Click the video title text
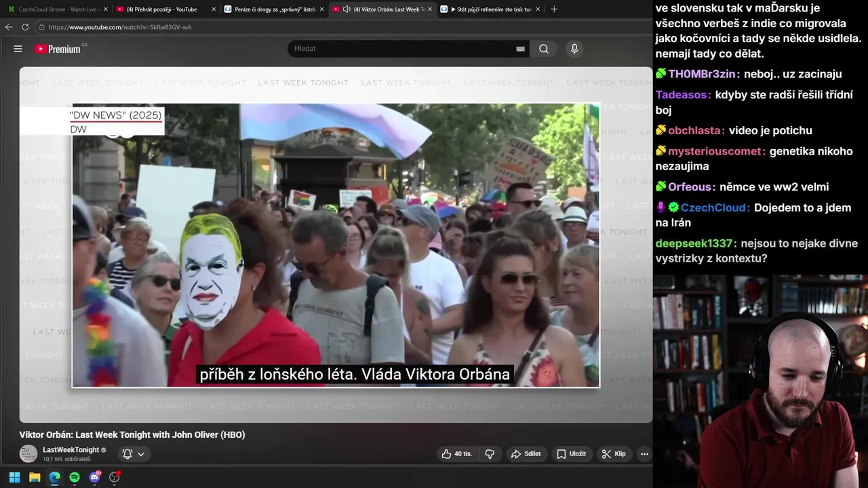 coord(132,435)
